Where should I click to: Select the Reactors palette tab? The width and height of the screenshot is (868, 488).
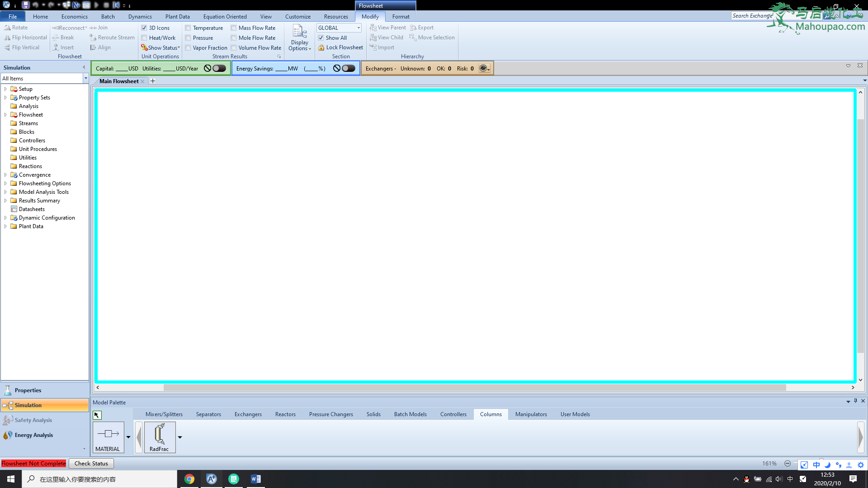click(x=285, y=414)
